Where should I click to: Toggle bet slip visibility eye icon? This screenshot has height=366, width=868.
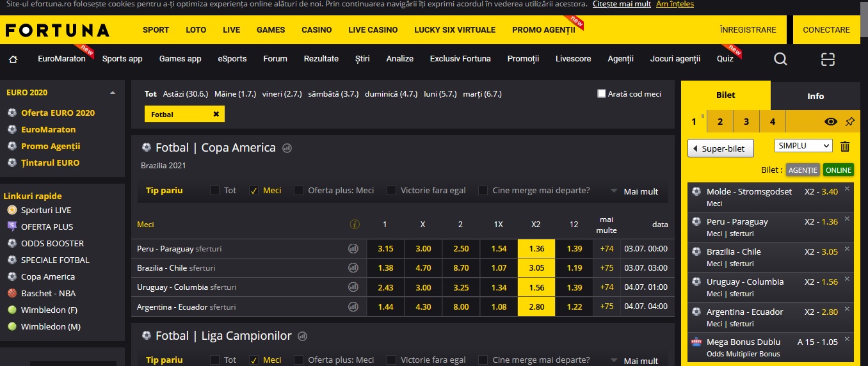click(x=831, y=122)
